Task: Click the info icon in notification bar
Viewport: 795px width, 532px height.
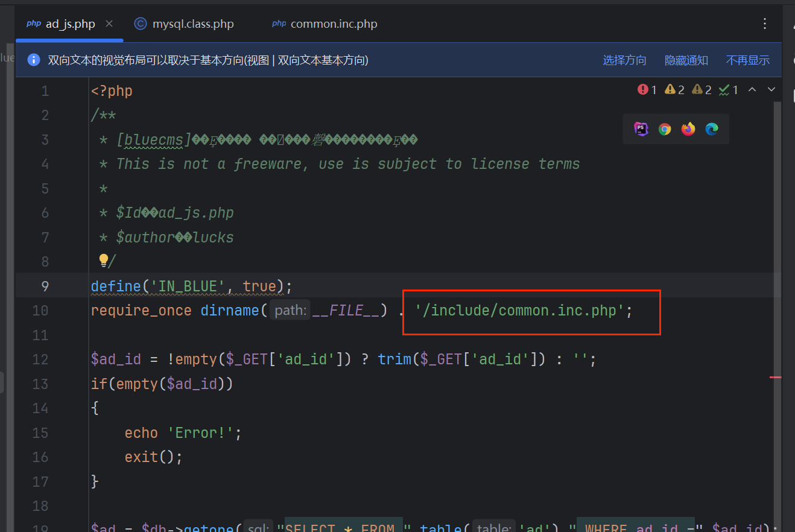Action: click(34, 60)
